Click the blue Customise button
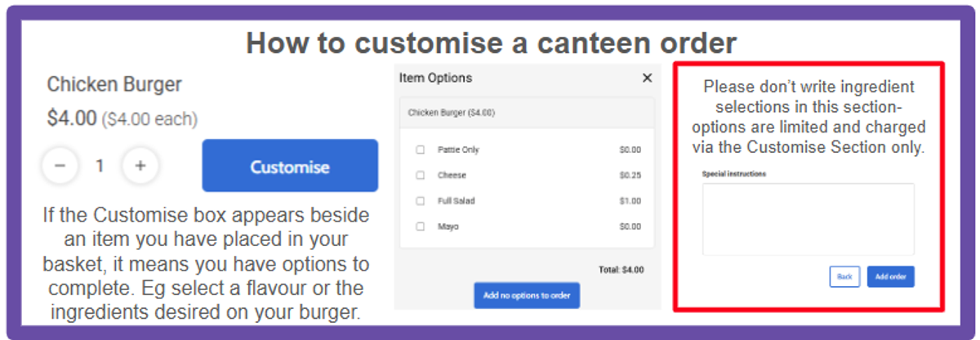 290,166
